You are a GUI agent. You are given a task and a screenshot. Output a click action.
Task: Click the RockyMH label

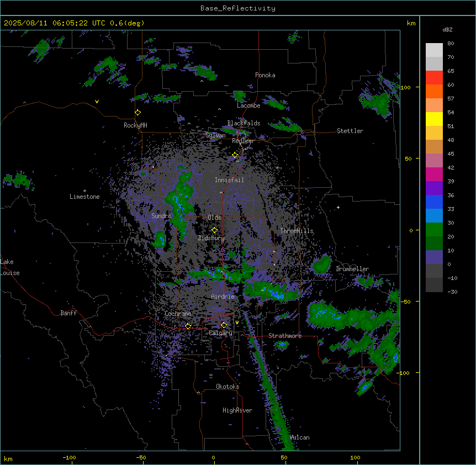tap(135, 125)
